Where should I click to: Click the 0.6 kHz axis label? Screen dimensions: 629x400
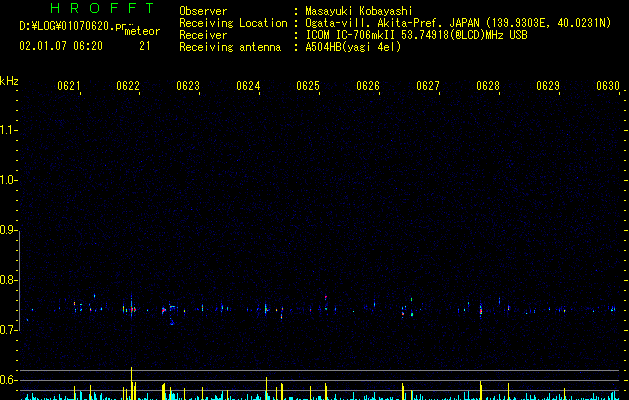[9, 380]
